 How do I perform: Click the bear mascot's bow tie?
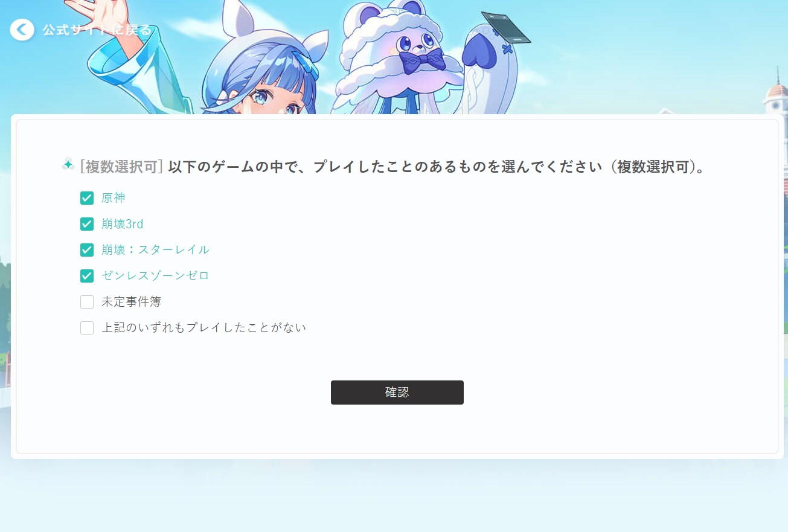422,61
